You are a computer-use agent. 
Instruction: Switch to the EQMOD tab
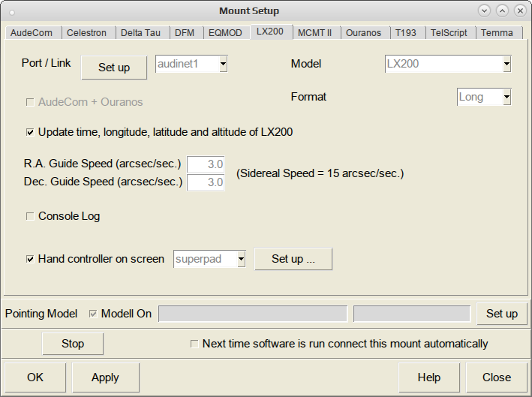pos(225,33)
